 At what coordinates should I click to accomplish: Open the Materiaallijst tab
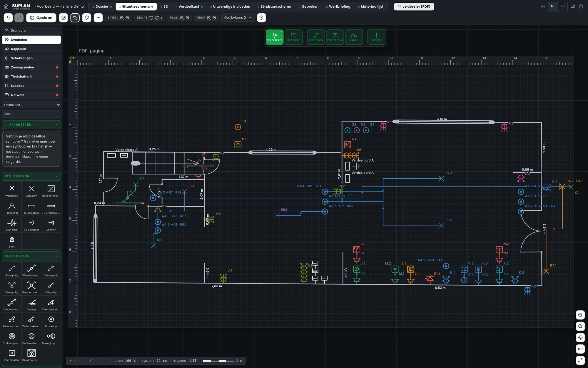click(371, 6)
